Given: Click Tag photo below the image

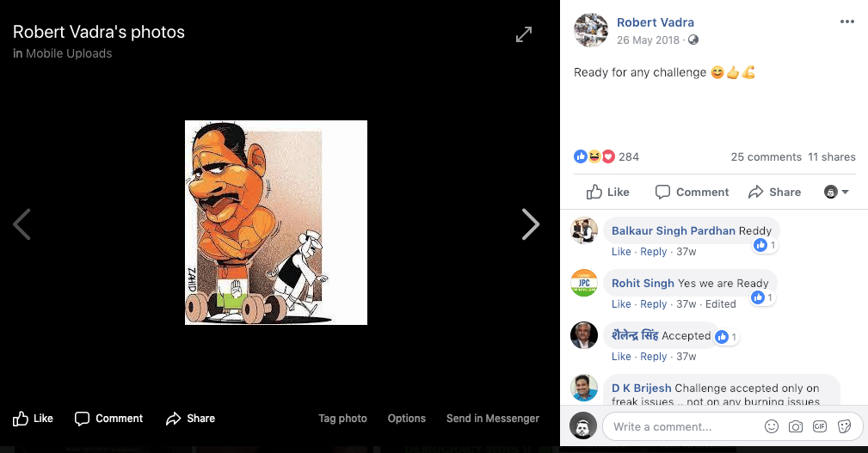Looking at the screenshot, I should coord(342,419).
